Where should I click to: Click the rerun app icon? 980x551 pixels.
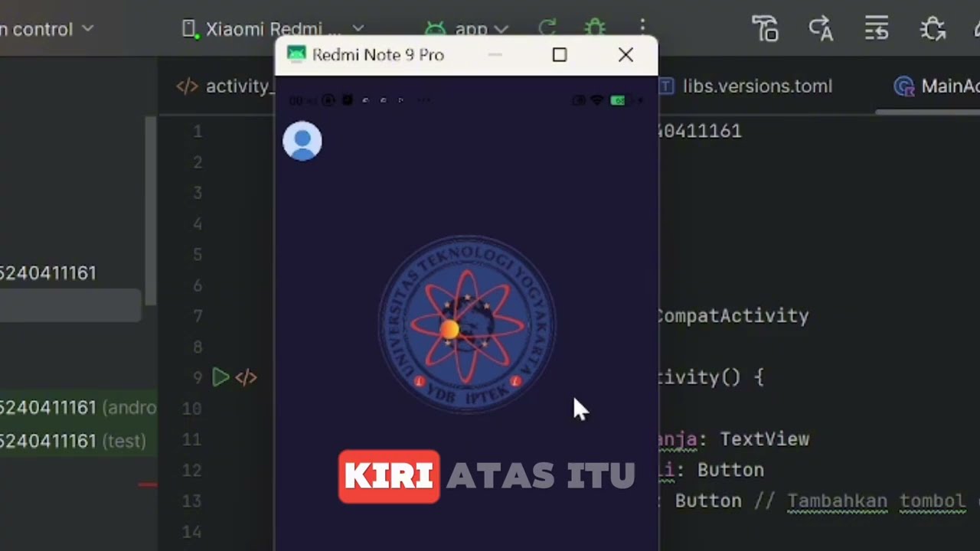click(x=547, y=29)
